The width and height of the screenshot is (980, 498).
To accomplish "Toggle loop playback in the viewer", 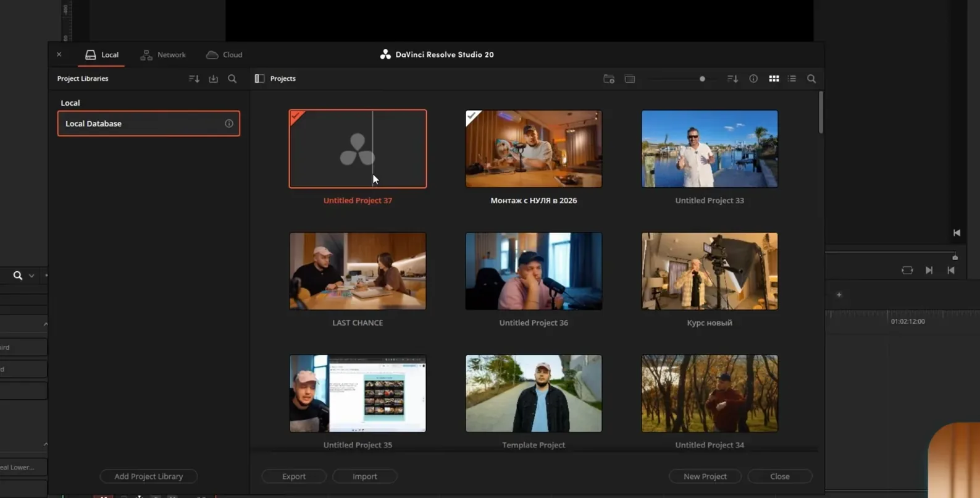I will [x=907, y=270].
